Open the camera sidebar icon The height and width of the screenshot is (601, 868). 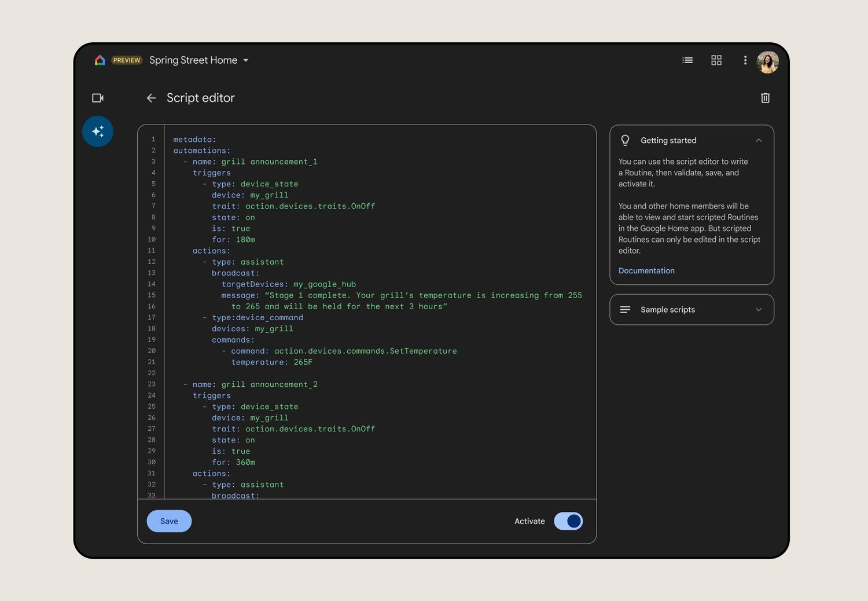pos(98,98)
